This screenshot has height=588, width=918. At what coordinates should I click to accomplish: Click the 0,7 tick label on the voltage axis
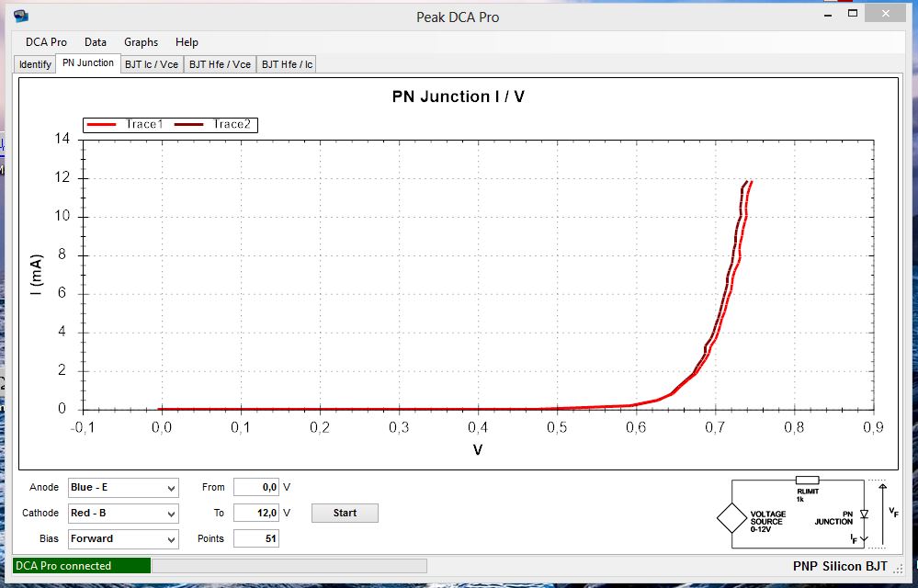[715, 428]
